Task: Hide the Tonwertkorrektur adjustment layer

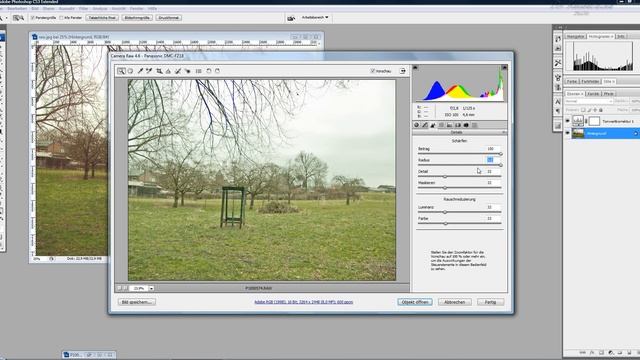Action: [x=567, y=121]
